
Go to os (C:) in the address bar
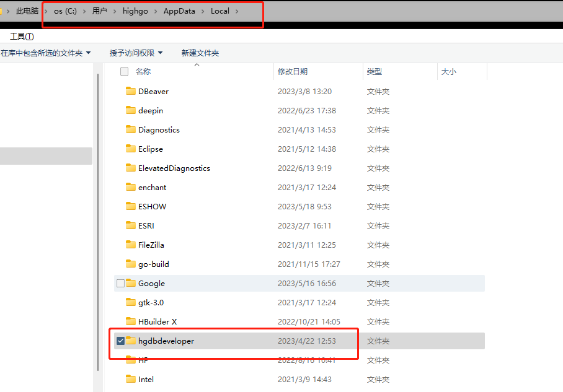[65, 11]
